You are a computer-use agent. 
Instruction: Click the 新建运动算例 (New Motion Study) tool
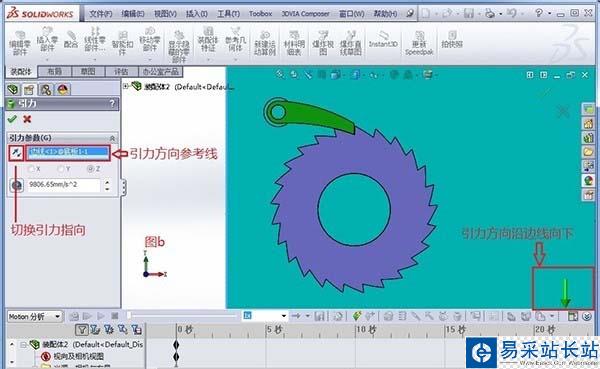264,44
